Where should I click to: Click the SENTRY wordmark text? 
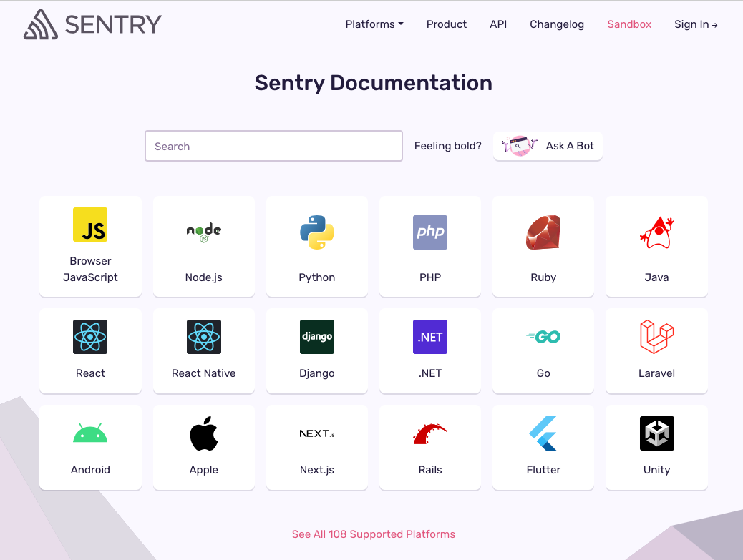[x=113, y=24]
